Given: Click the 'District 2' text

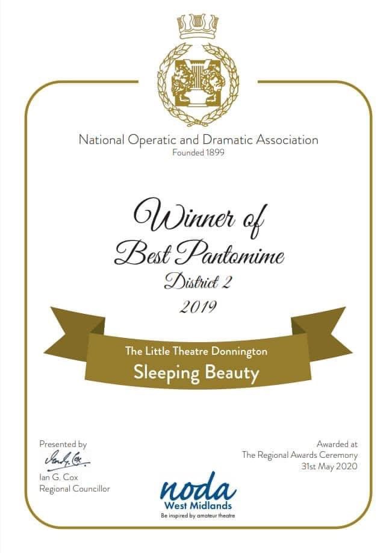Looking at the screenshot, I should [198, 282].
